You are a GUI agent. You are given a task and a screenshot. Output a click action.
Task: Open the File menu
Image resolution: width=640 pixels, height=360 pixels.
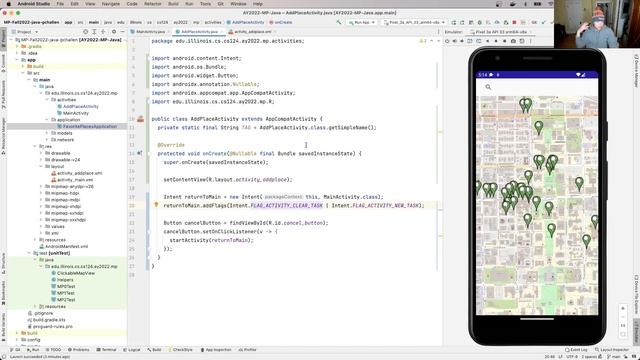coord(60,4)
